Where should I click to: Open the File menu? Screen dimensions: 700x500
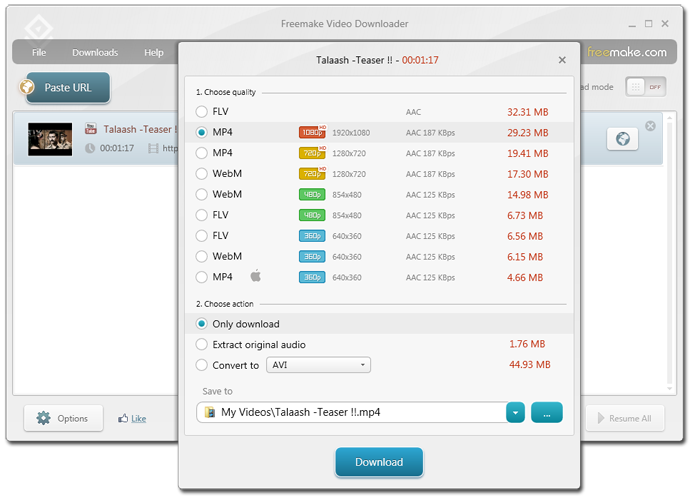pyautogui.click(x=39, y=52)
